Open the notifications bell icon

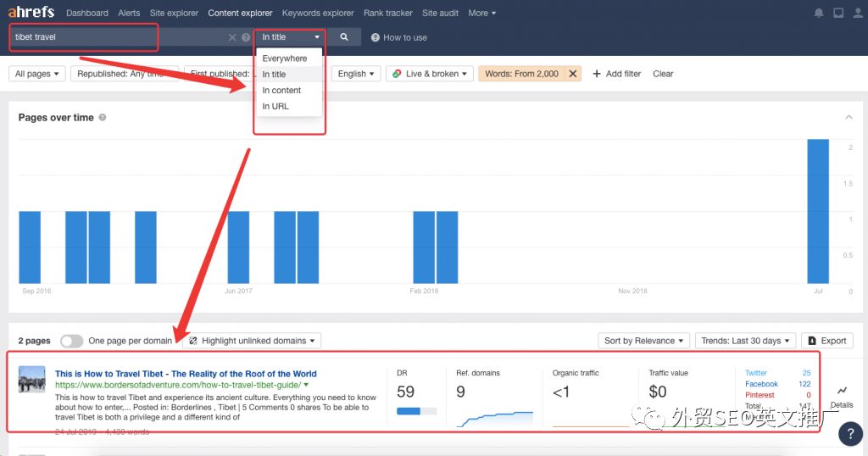click(819, 13)
